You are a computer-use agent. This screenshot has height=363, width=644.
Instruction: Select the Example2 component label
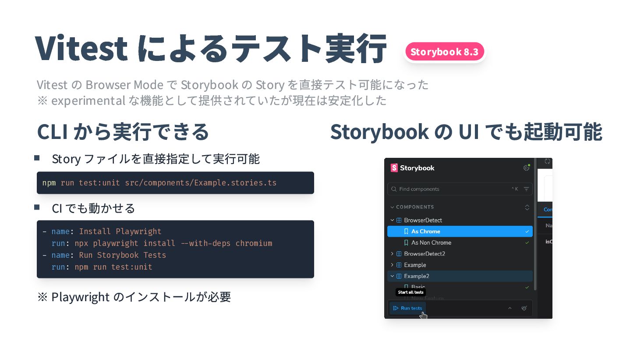417,276
